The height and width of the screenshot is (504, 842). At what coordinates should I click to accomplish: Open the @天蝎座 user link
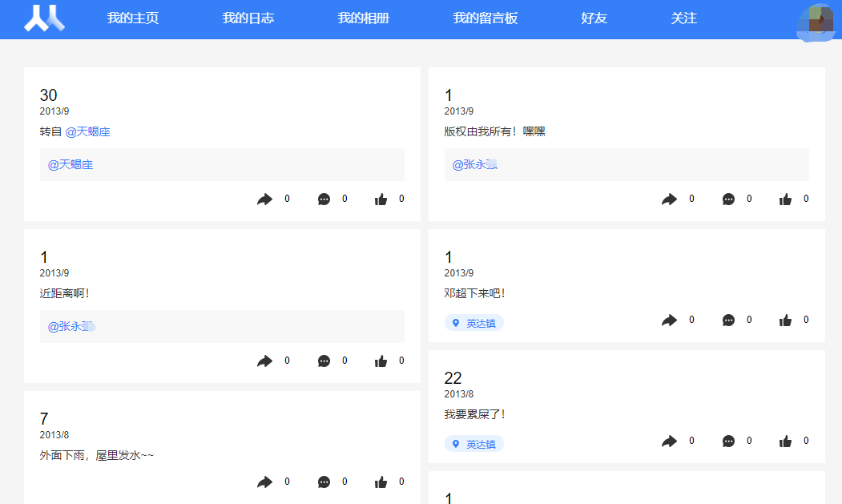click(90, 131)
